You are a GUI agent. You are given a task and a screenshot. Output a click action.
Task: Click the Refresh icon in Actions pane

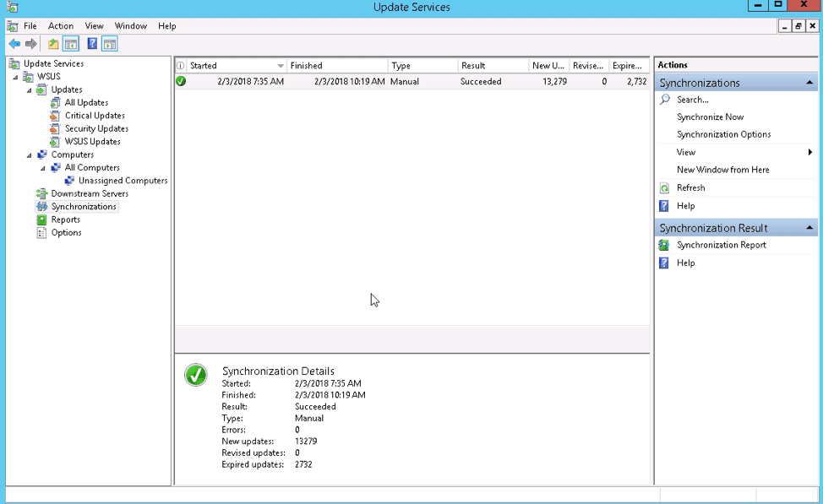[665, 188]
